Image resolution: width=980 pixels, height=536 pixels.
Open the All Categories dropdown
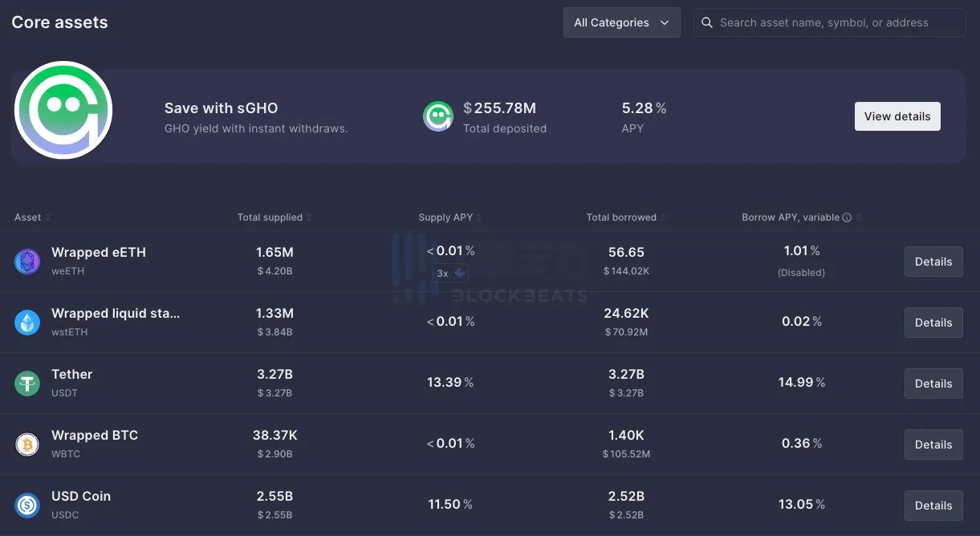click(622, 22)
